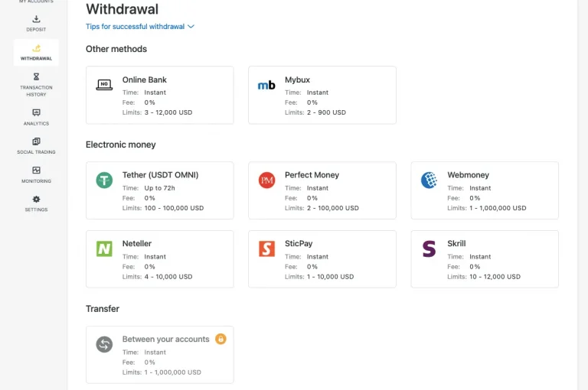Open Deposit in the sidebar

click(x=36, y=23)
